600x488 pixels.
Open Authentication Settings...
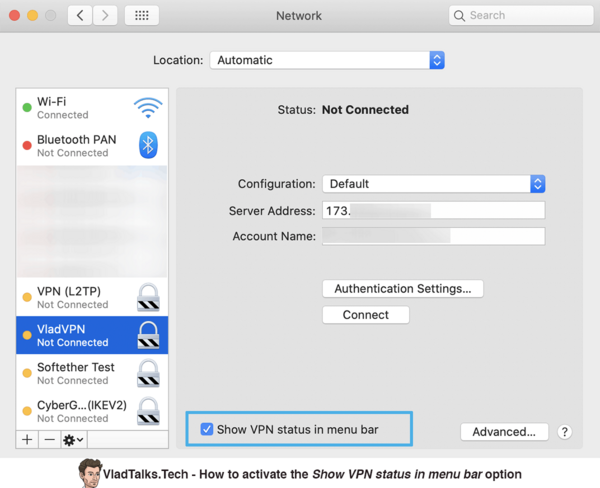click(x=403, y=289)
